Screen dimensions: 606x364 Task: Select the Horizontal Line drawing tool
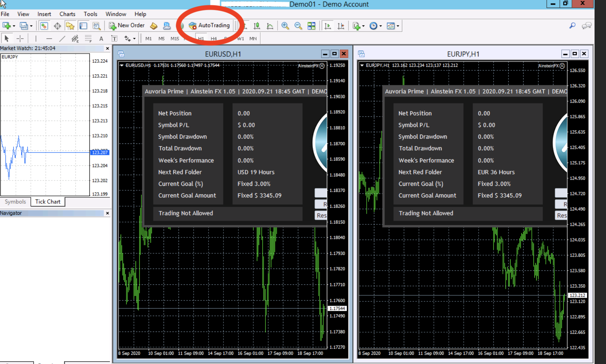tap(49, 38)
